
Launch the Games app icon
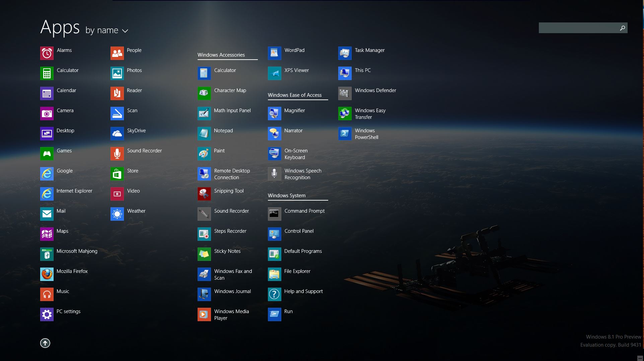pyautogui.click(x=47, y=154)
